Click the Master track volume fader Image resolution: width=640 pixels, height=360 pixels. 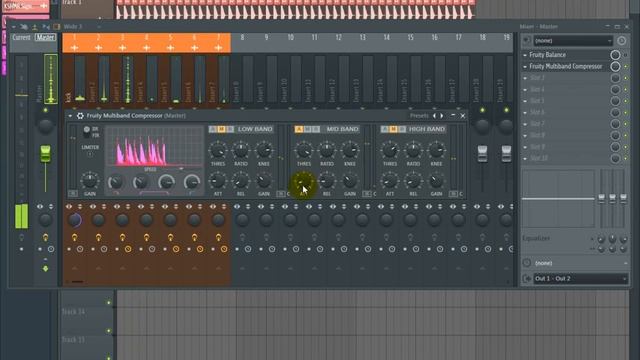coord(45,153)
